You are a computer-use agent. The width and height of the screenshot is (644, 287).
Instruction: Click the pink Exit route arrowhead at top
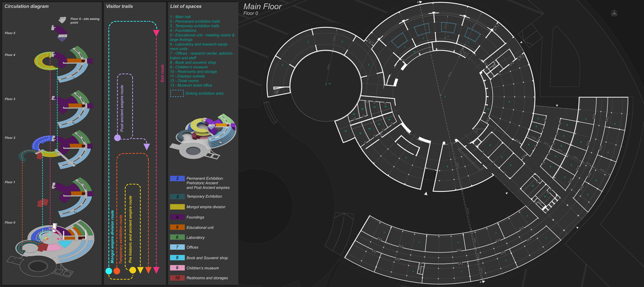click(x=156, y=33)
